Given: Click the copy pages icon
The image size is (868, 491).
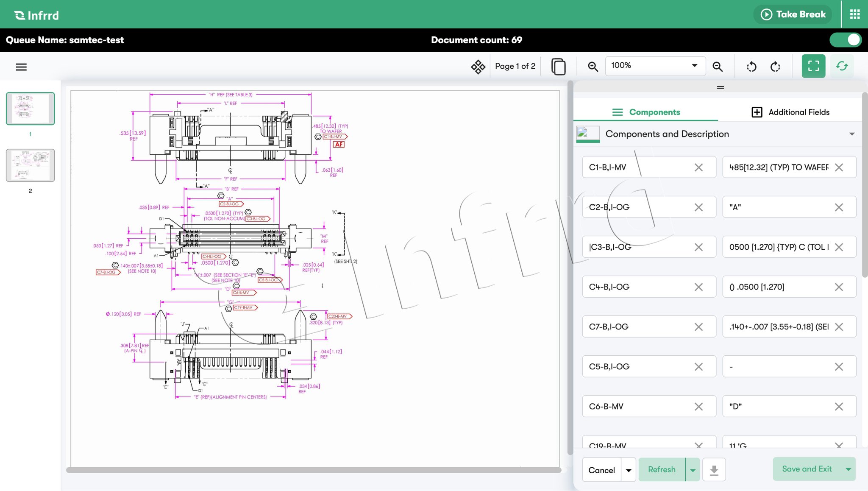Looking at the screenshot, I should pyautogui.click(x=558, y=67).
